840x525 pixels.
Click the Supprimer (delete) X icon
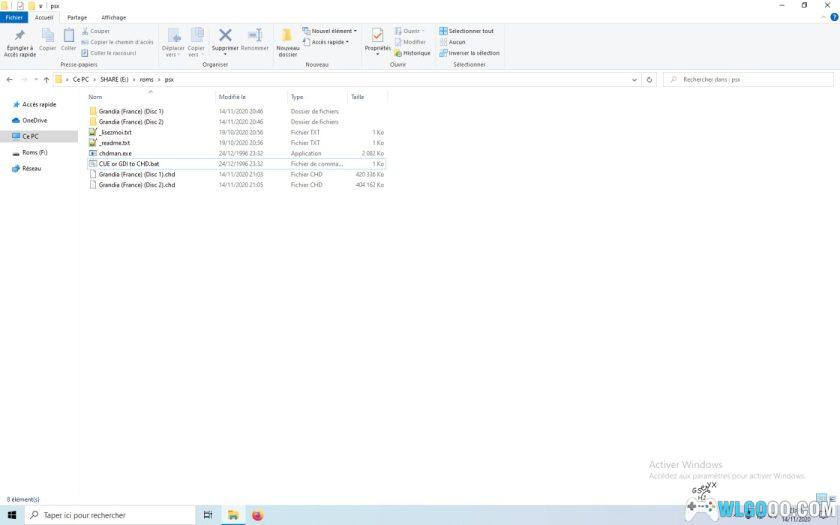[x=225, y=38]
